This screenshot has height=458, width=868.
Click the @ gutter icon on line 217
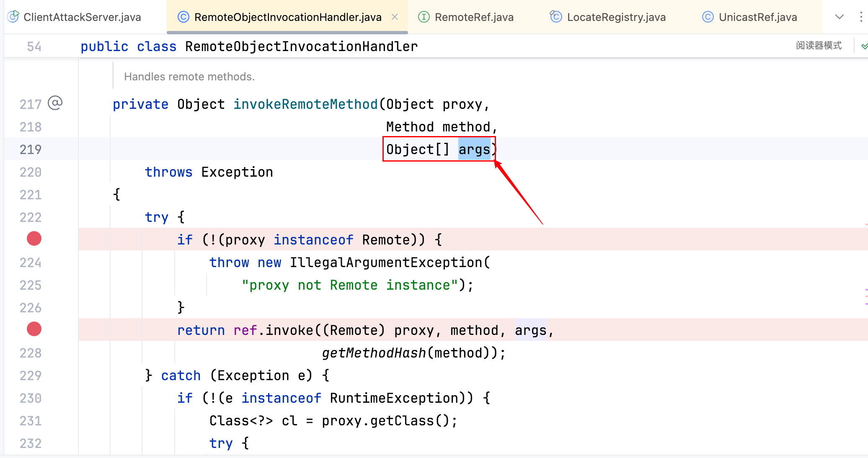click(55, 103)
